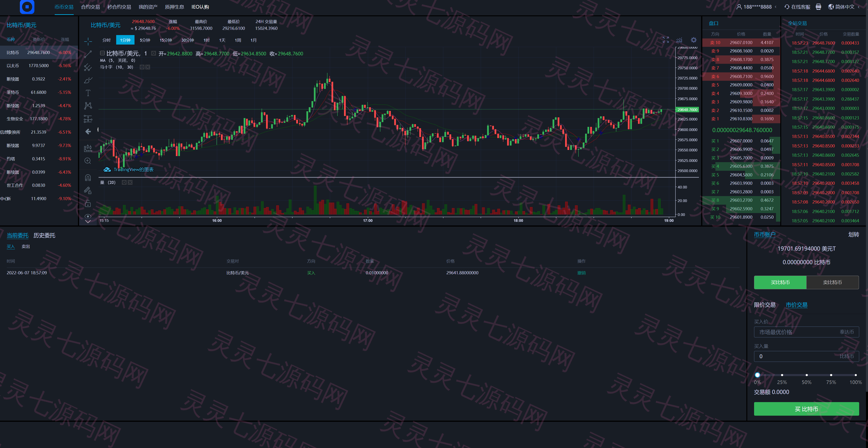
Task: Collapse the 比特币/美元 chart legend
Action: tap(102, 53)
